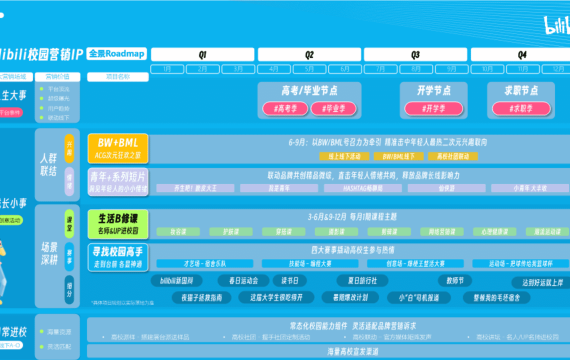The width and height of the screenshot is (570, 360).
Task: Click the 寻找校园高手 project tile
Action: pos(118,257)
